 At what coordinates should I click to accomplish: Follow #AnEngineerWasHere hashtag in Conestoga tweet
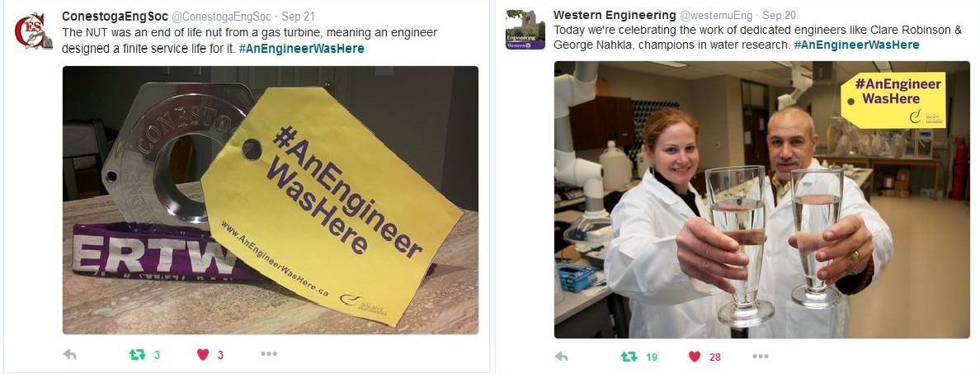click(301, 48)
